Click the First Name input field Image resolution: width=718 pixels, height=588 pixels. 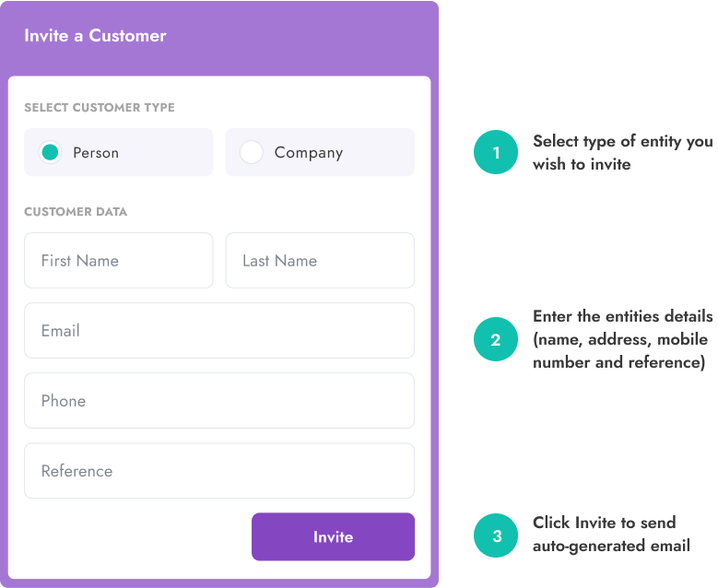[x=119, y=261]
